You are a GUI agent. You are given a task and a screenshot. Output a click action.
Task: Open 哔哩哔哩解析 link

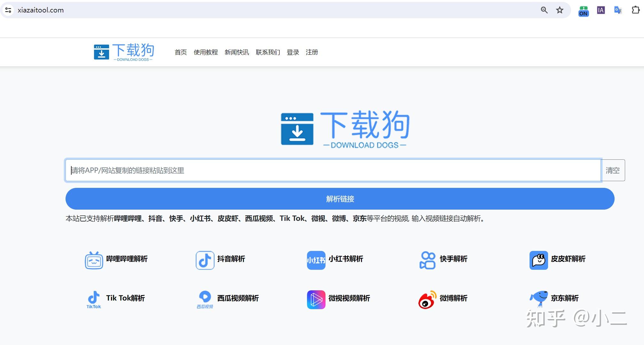coord(127,259)
